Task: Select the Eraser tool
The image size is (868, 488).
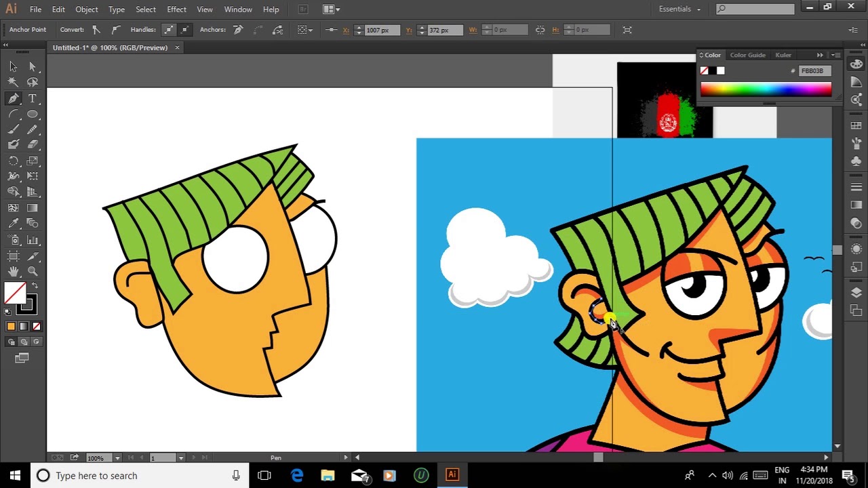Action: click(33, 144)
